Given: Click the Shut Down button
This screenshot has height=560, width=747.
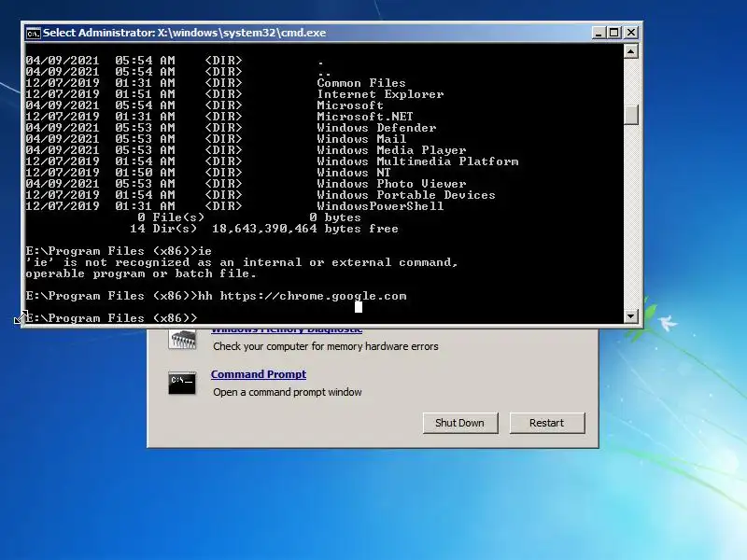Looking at the screenshot, I should pos(459,423).
